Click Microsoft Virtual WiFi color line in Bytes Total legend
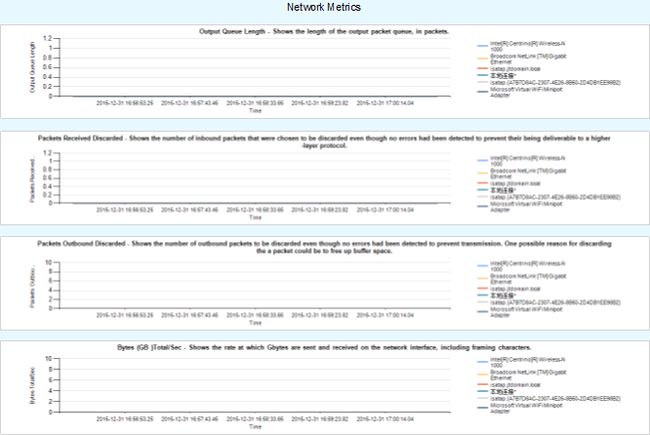Viewport: 650px width, 435px height. click(483, 408)
